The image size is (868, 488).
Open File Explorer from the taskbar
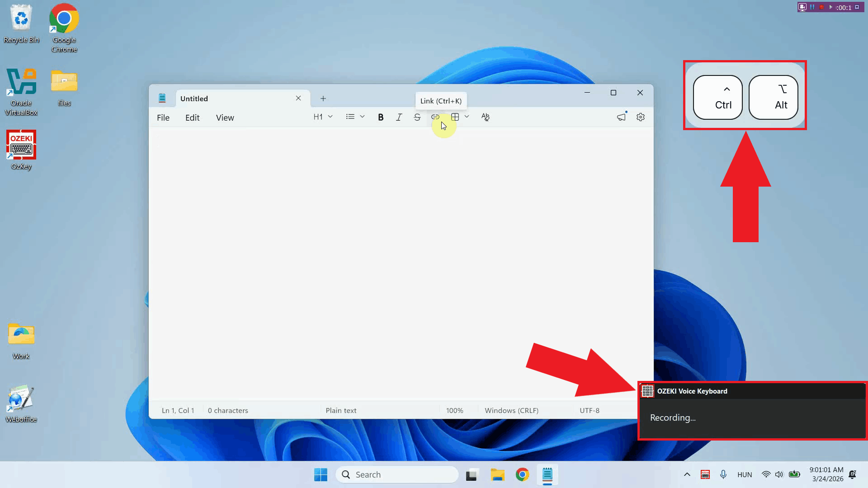click(497, 474)
